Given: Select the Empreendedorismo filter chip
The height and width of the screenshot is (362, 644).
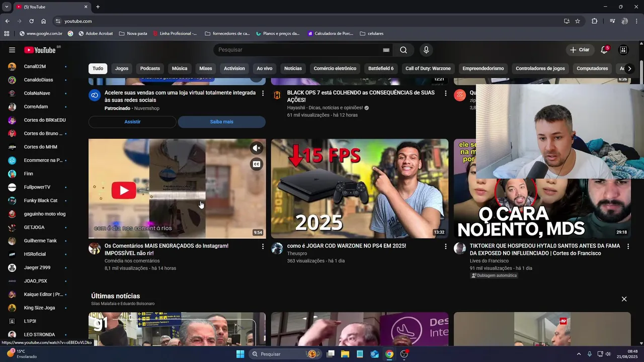Looking at the screenshot, I should [x=483, y=68].
